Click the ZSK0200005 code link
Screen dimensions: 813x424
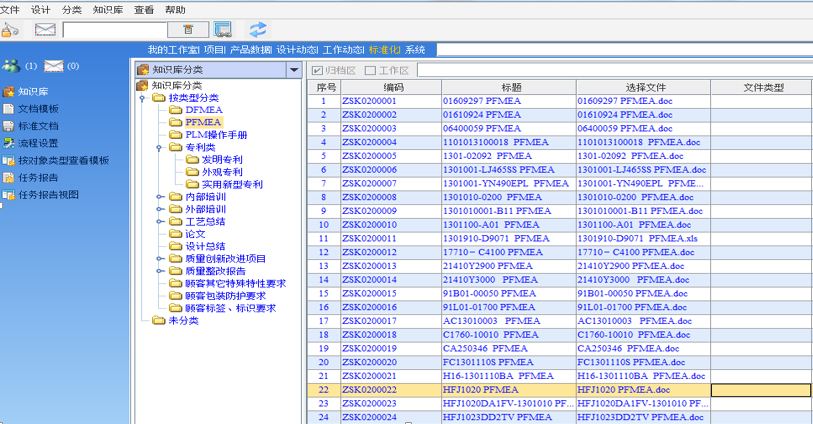369,156
